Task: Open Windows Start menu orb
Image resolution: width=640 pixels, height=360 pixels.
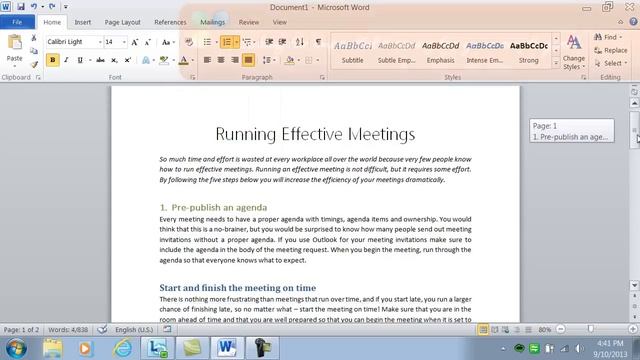Action: [16, 348]
